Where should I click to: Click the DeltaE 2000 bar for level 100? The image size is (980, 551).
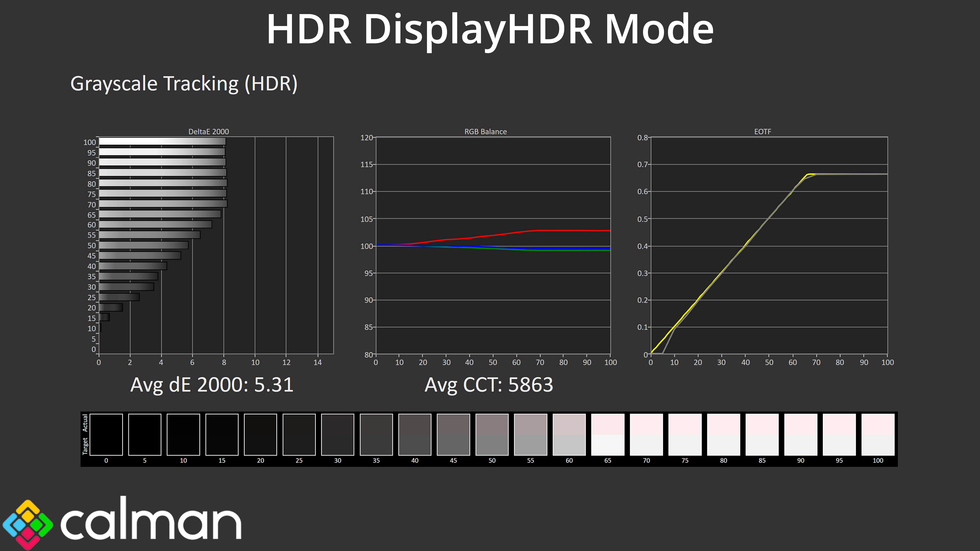click(162, 142)
